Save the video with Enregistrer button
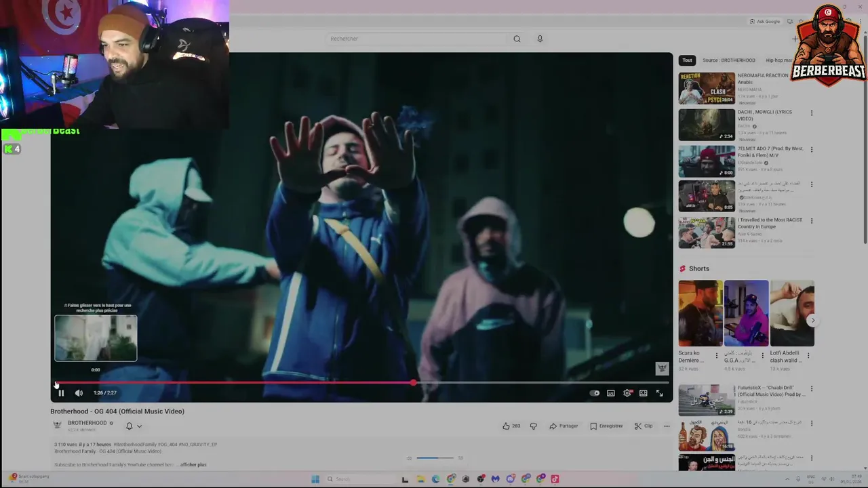This screenshot has height=488, width=868. tap(606, 426)
